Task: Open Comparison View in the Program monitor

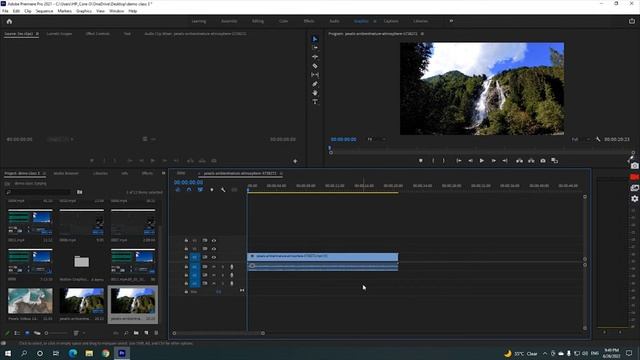Action: pyautogui.click(x=554, y=161)
